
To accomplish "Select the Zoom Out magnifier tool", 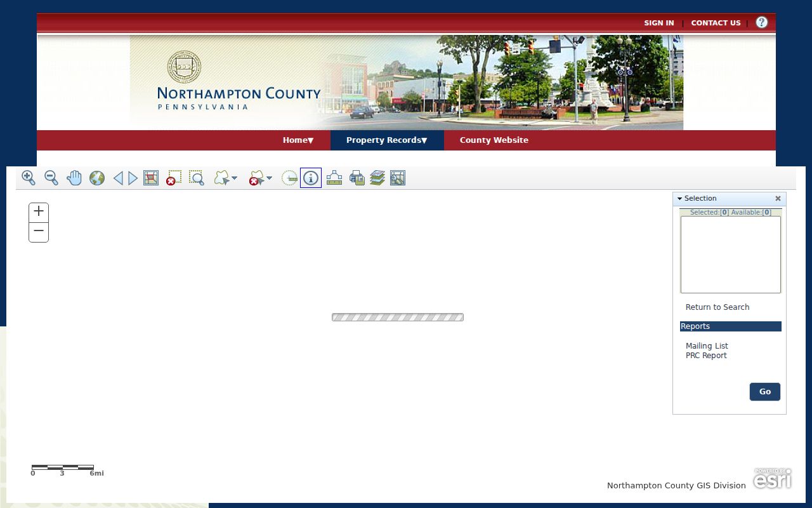I will pos(51,178).
